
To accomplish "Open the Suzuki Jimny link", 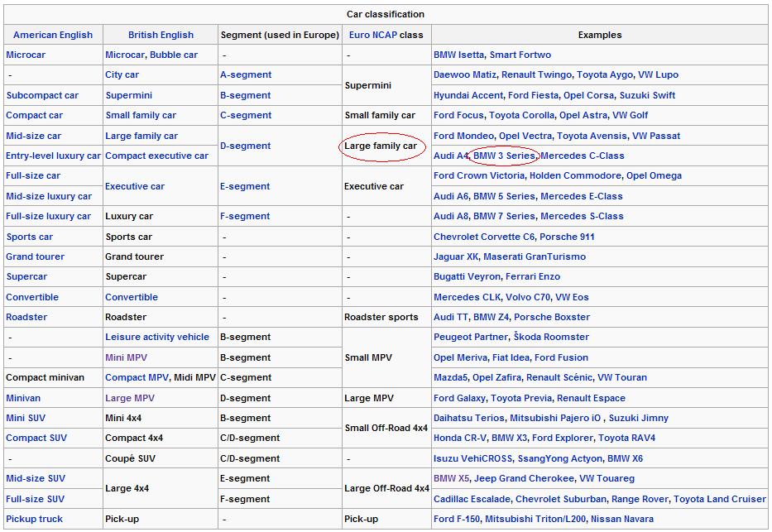I will pyautogui.click(x=639, y=418).
